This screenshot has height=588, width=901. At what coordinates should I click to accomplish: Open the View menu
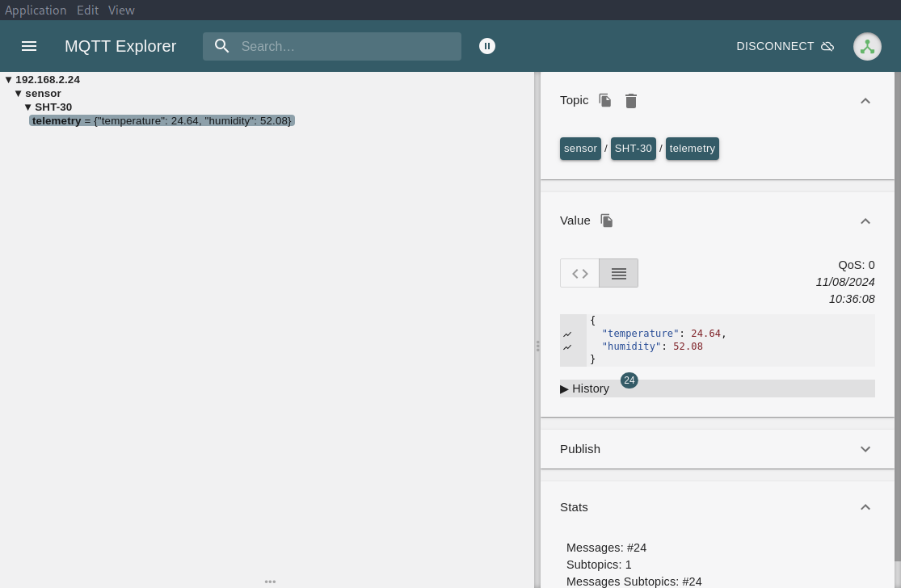click(x=121, y=10)
